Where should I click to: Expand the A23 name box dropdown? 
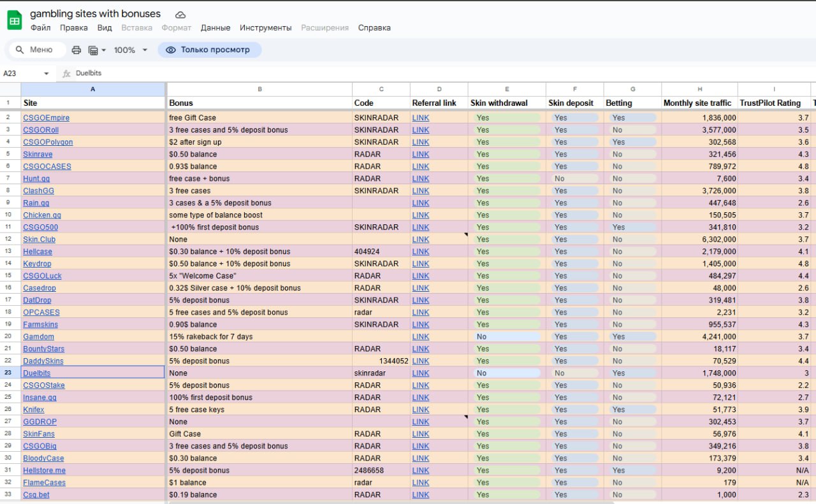[x=46, y=73]
